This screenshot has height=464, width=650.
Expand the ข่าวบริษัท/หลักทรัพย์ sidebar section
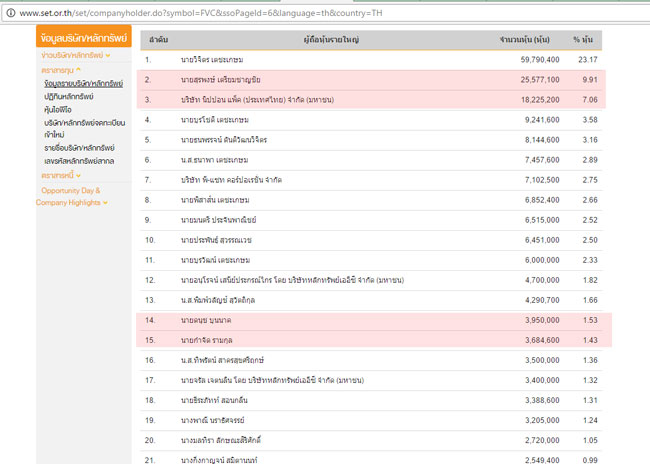pos(75,55)
